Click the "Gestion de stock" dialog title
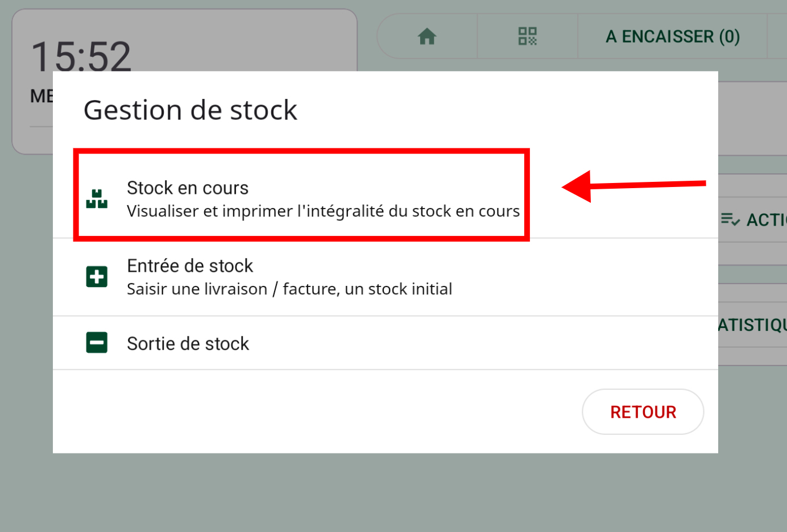Screen dimensions: 787x532 tap(190, 110)
